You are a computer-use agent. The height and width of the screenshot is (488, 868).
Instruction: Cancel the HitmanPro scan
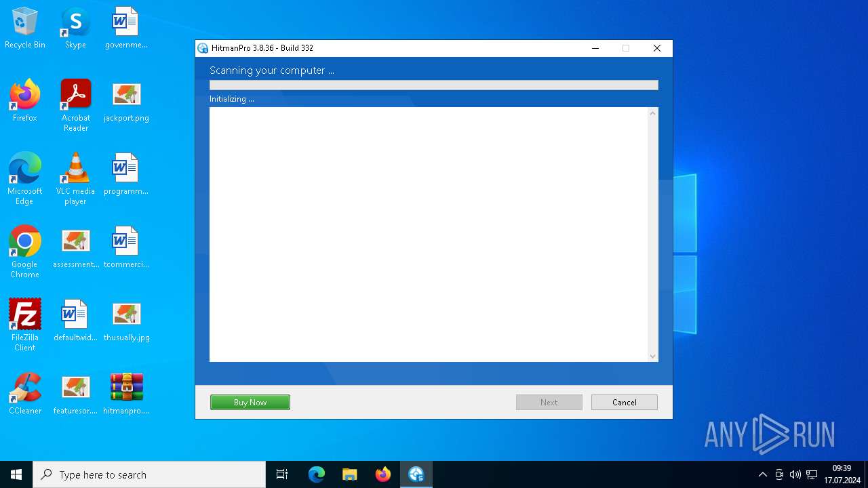coord(625,403)
